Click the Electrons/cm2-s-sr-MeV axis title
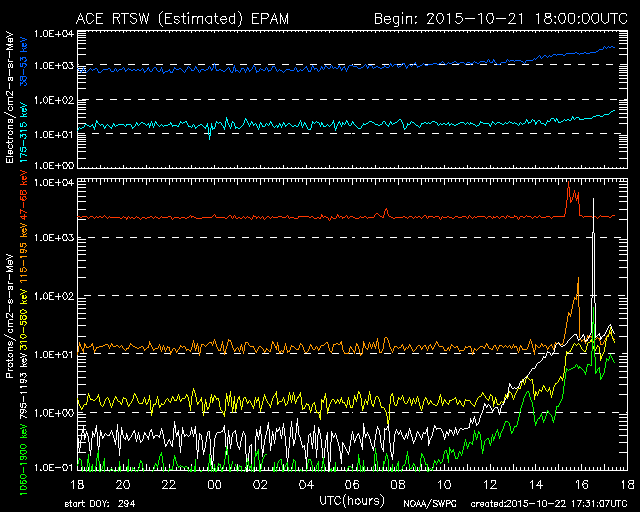This screenshot has width=640, height=512. coord(9,98)
